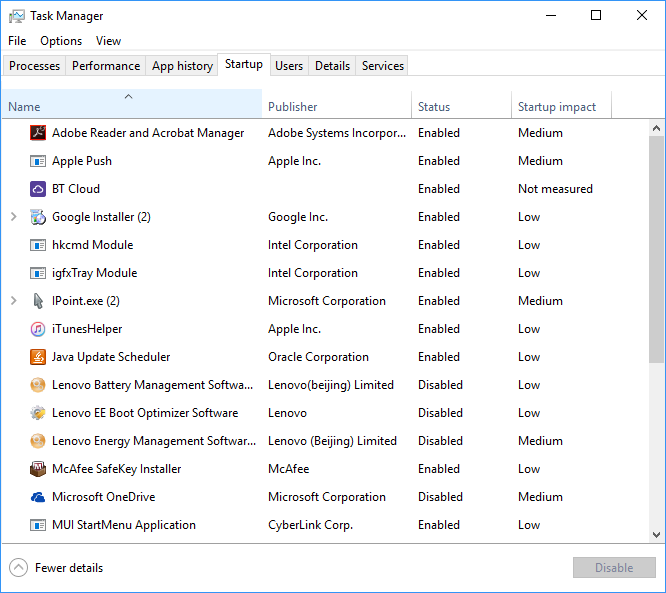Expand the IPoint.exe (2) group

coord(14,301)
